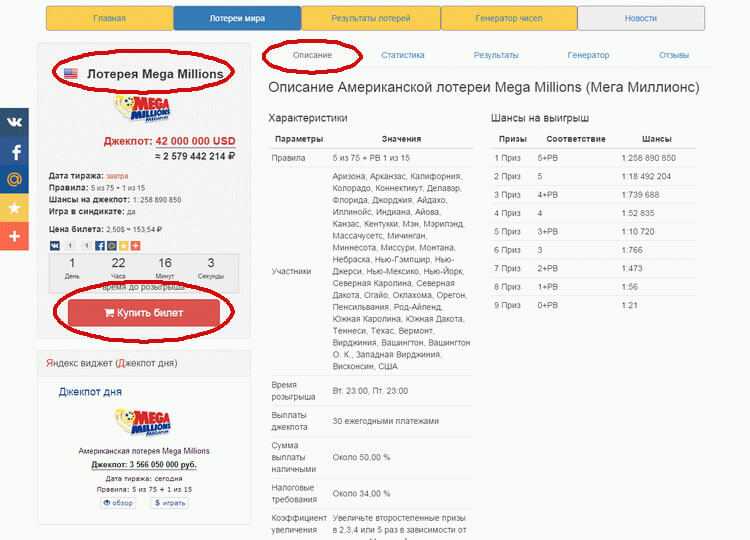Click the yellow star favorites sidebar icon
Viewport: 750px width, 540px height.
point(14,208)
